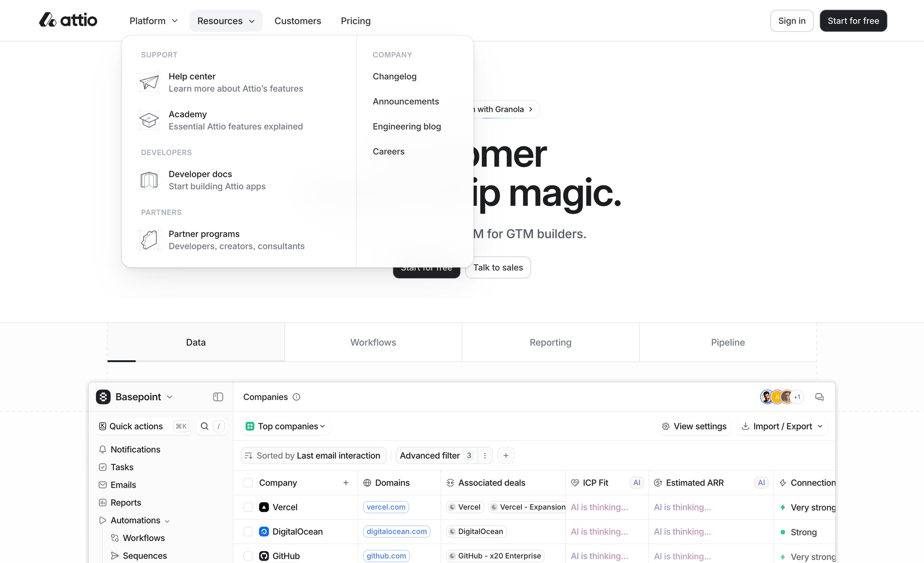Switch to the Pipeline tab

point(728,342)
